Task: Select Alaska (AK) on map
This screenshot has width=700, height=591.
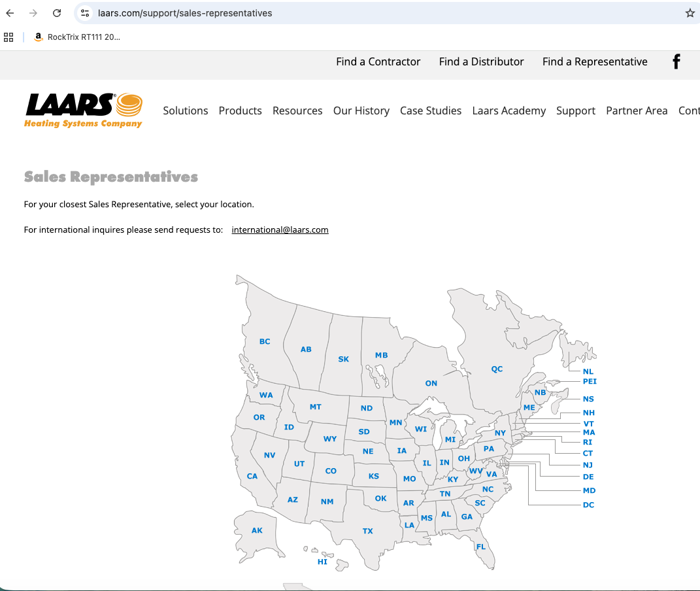Action: [257, 531]
